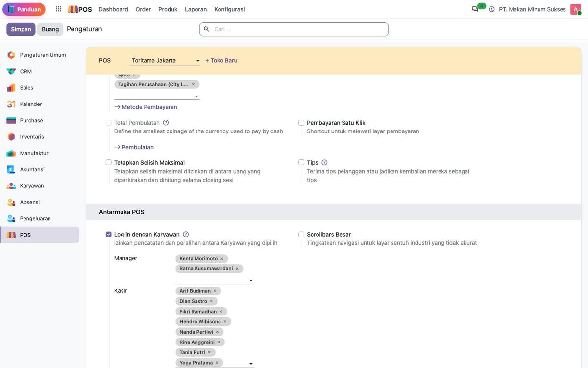Viewport: 588px width, 368px height.
Task: Open the apps grid menu icon
Action: 59,9
